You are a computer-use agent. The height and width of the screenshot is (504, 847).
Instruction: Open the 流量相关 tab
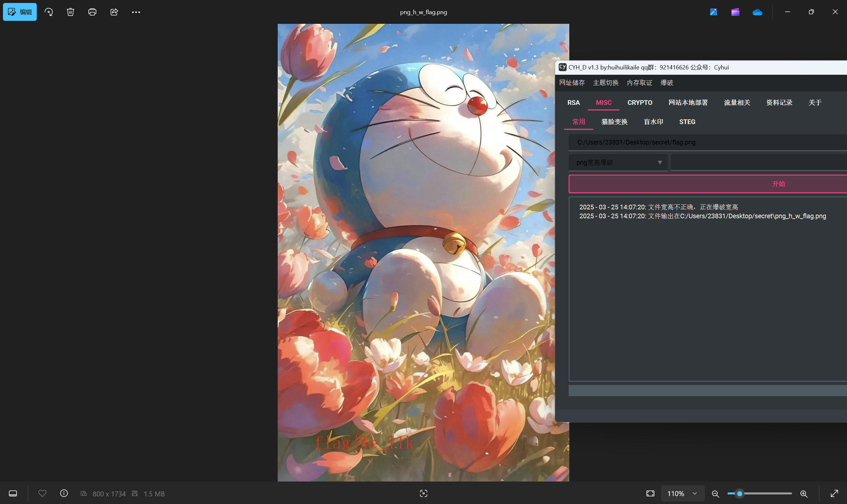(x=737, y=103)
